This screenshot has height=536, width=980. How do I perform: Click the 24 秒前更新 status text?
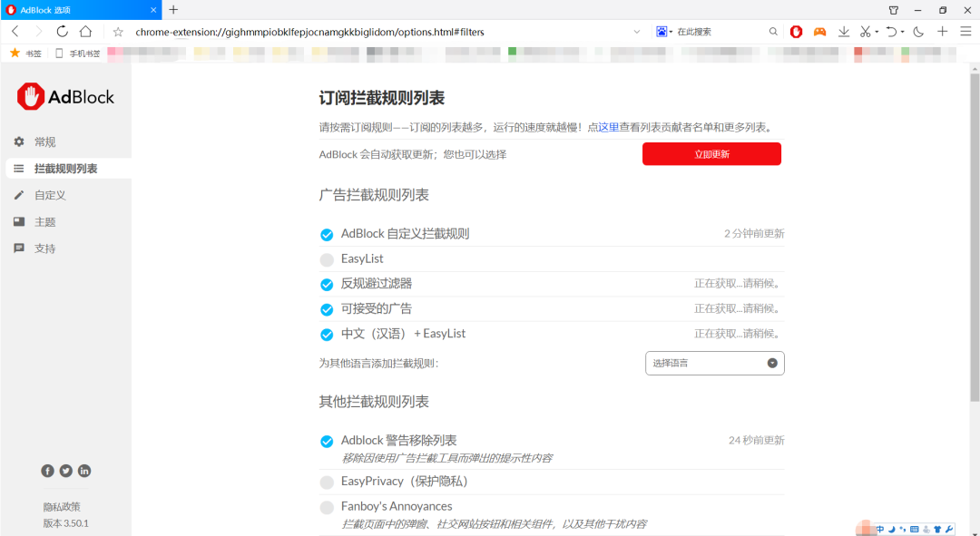click(x=756, y=440)
